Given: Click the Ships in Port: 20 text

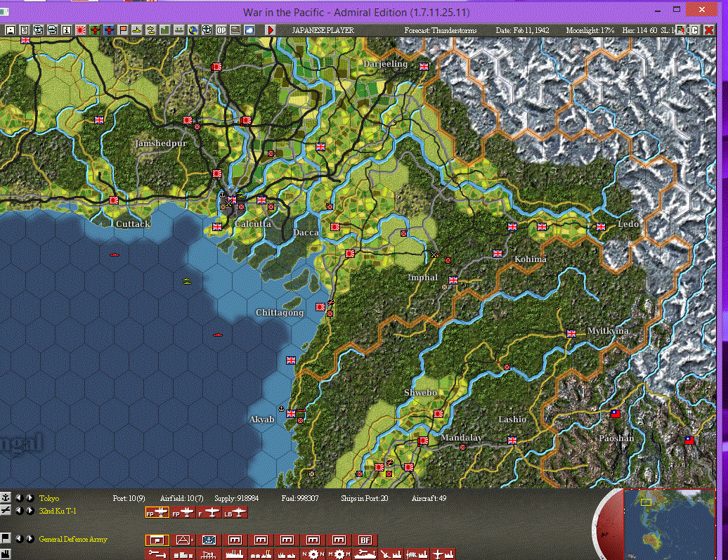Looking at the screenshot, I should pyautogui.click(x=365, y=498).
